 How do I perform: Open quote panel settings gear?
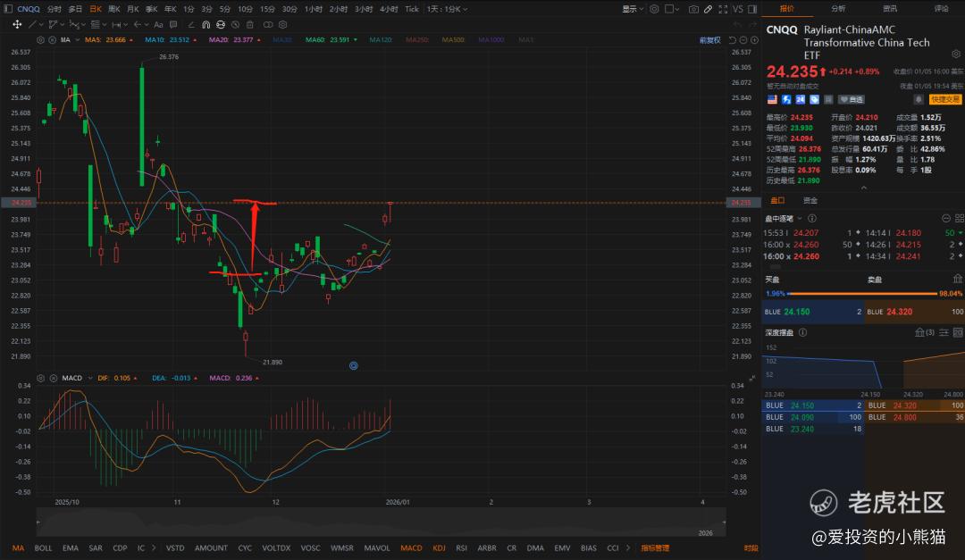pyautogui.click(x=956, y=54)
